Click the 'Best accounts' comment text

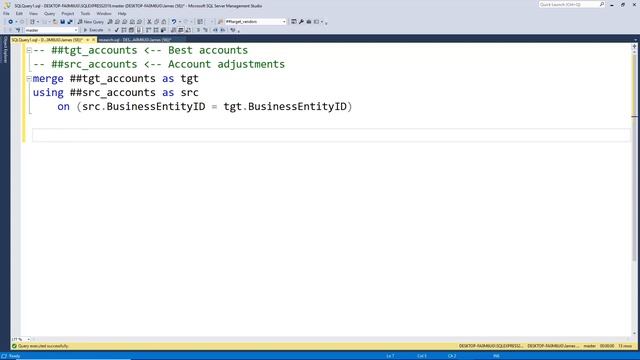(x=208, y=50)
